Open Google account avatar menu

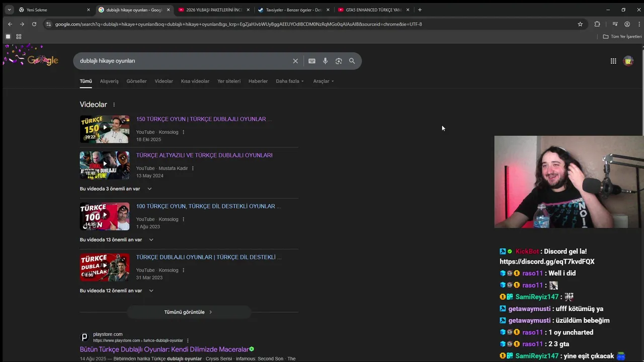(628, 61)
